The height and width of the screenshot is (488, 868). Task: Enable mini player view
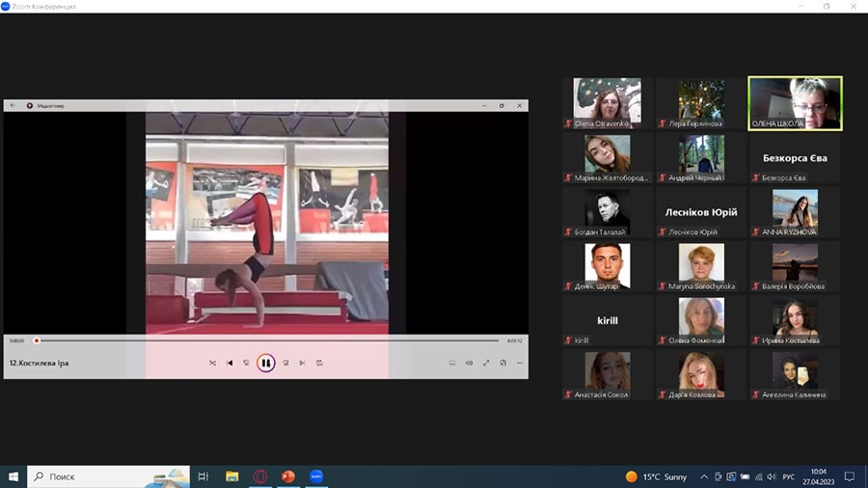(502, 363)
